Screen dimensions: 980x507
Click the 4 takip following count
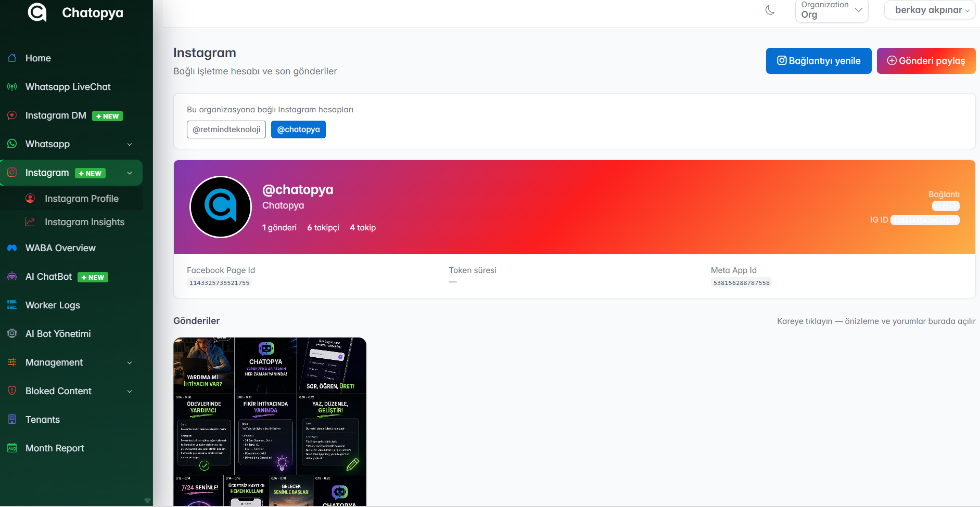(x=363, y=227)
